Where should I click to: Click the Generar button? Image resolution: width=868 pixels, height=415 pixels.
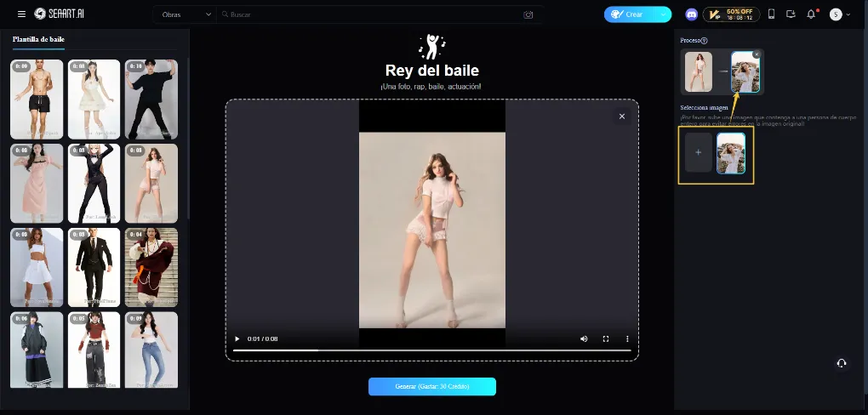click(x=431, y=386)
